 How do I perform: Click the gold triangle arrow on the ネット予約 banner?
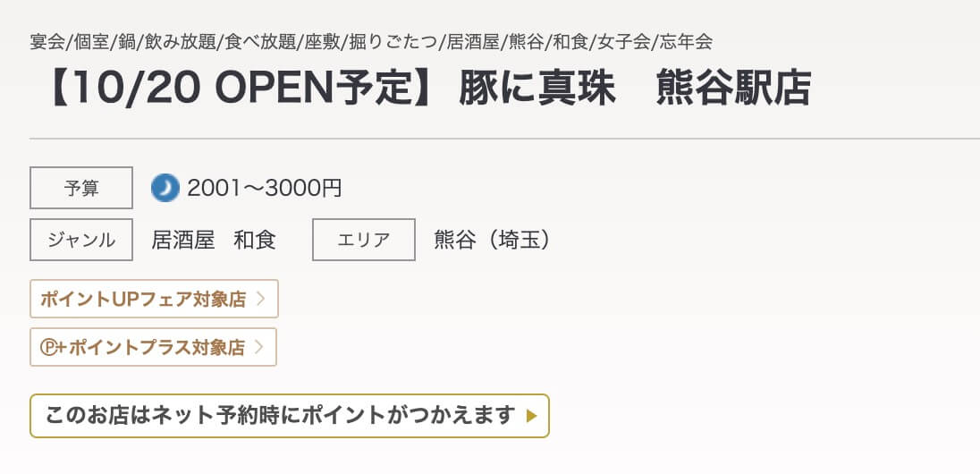pos(532,416)
